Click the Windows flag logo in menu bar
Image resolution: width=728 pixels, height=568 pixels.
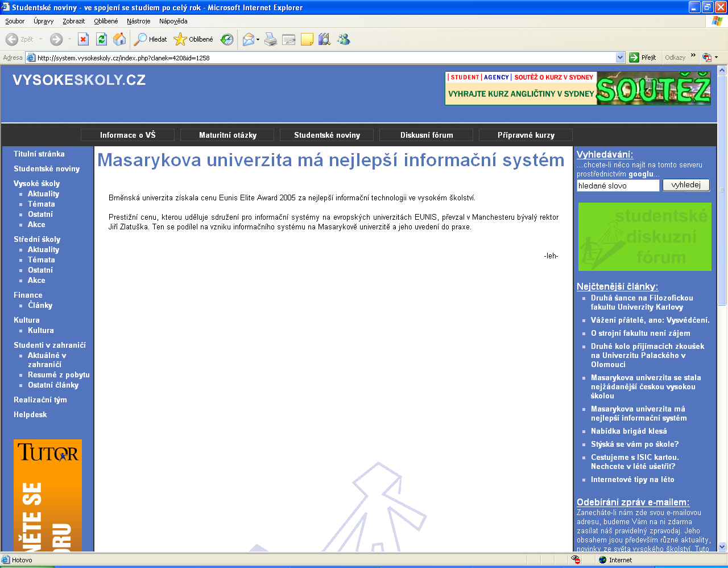(x=717, y=21)
